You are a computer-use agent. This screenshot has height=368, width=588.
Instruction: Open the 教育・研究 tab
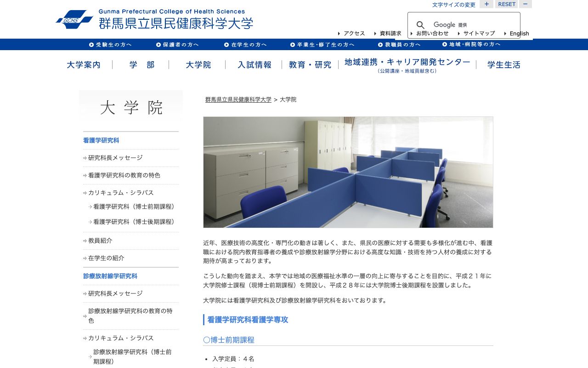pyautogui.click(x=310, y=65)
